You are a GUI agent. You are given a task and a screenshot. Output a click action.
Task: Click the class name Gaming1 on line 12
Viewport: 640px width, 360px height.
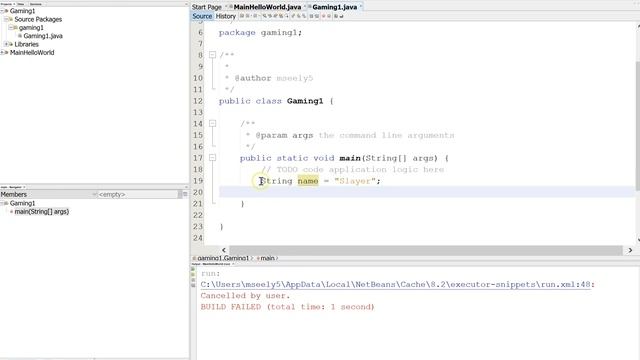point(305,101)
